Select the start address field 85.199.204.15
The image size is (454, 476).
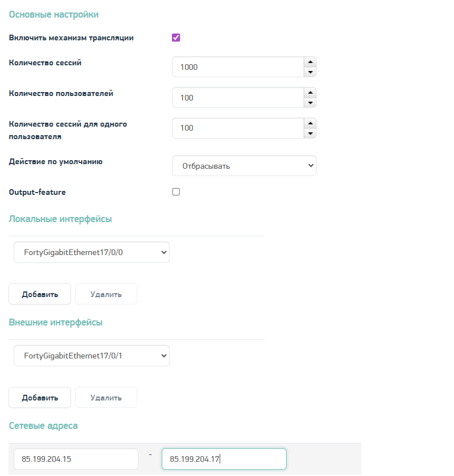pos(76,459)
